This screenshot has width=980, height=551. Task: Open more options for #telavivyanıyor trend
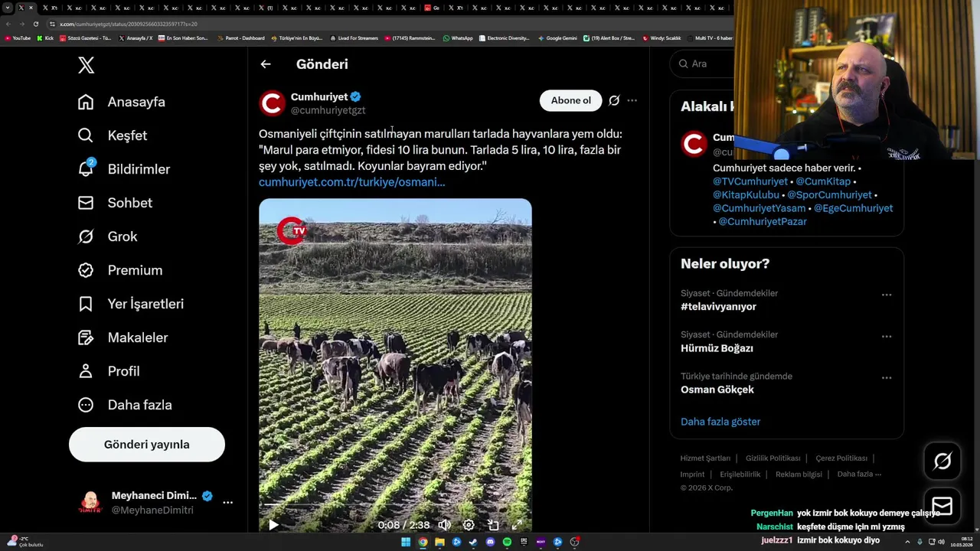point(887,295)
